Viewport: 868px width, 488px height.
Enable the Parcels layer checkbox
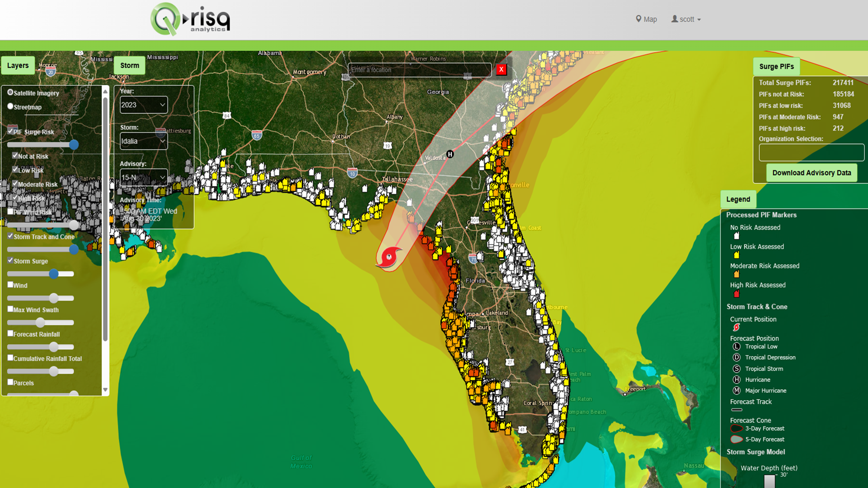(10, 382)
